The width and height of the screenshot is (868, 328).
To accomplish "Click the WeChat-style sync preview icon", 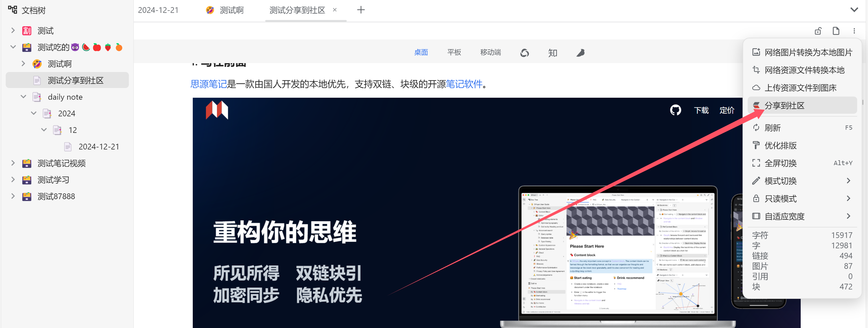I will click(x=524, y=53).
